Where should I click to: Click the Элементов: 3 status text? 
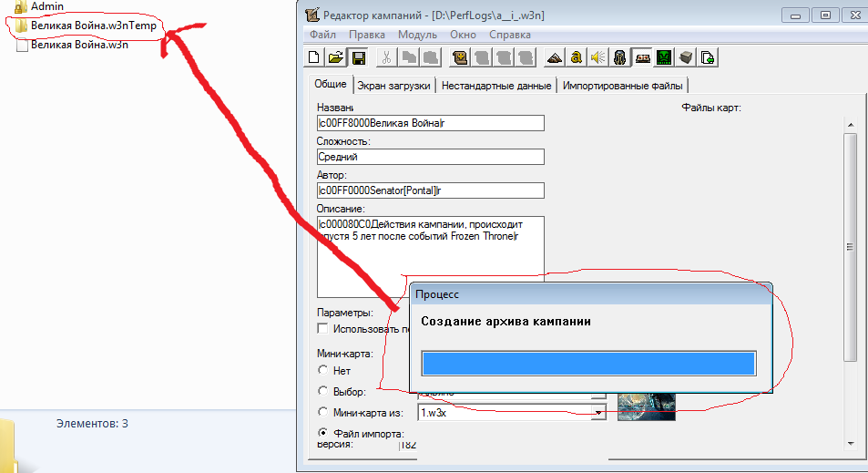click(x=92, y=423)
